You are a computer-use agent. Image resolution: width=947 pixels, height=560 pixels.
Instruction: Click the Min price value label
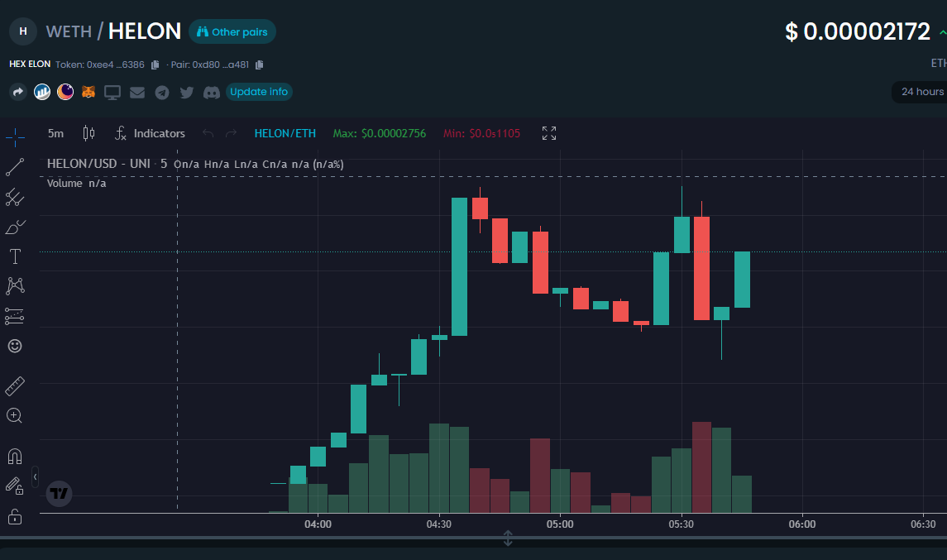pyautogui.click(x=481, y=133)
